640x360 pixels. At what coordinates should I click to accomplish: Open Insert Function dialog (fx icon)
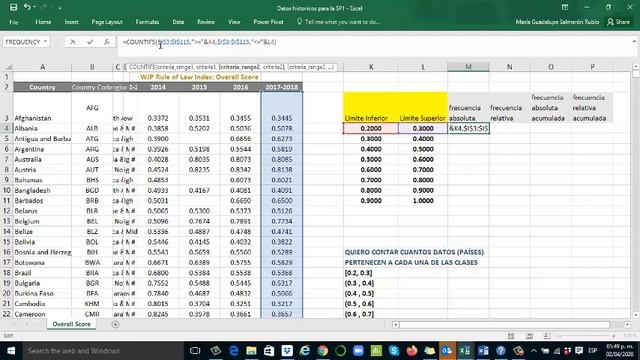click(x=107, y=42)
